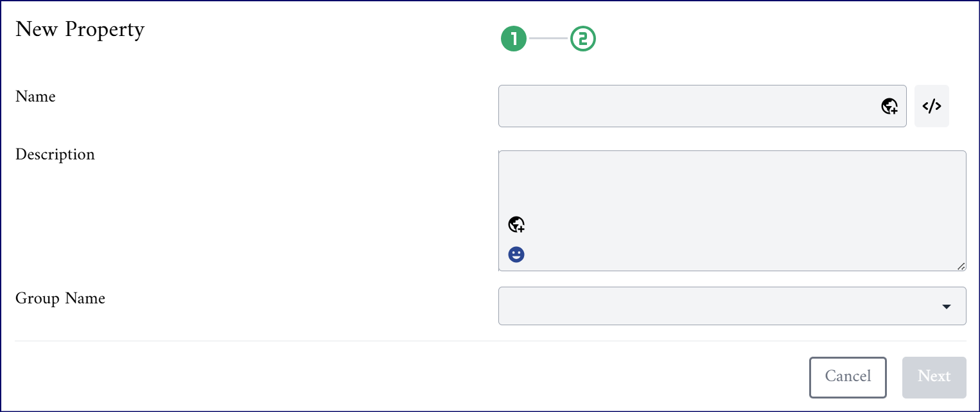Jump to step 2 circle indicator
The image size is (980, 412).
pyautogui.click(x=583, y=39)
